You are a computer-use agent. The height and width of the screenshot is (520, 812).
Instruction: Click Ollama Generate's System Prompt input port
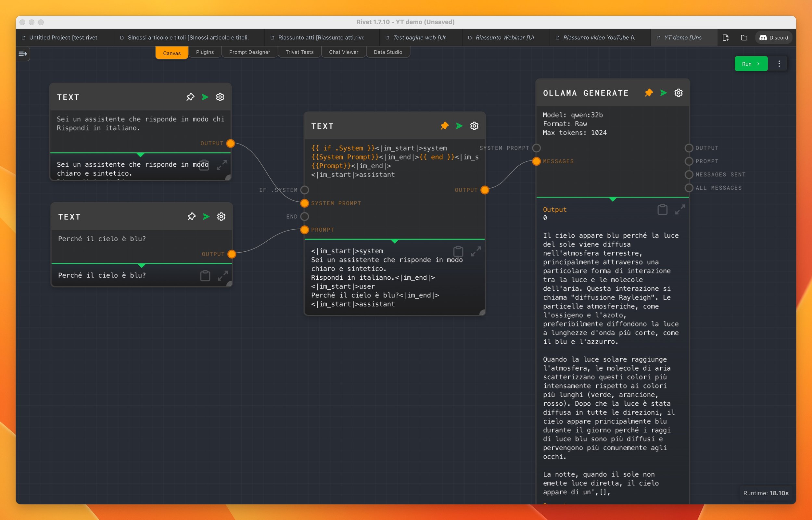coord(537,148)
